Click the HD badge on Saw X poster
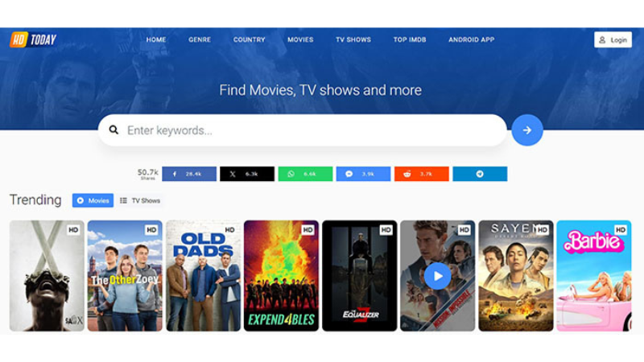 [73, 230]
